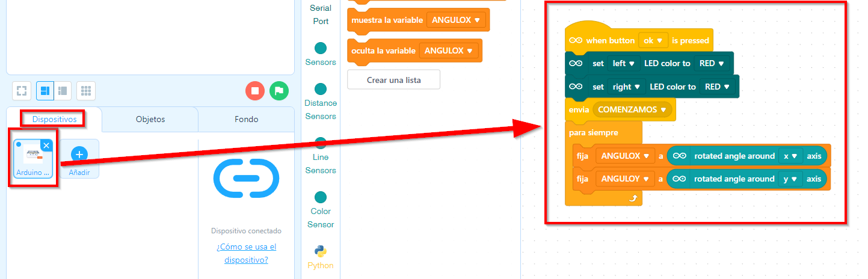Open ANGULOX dropdown in oculta la variable
Image resolution: width=868 pixels, height=279 pixels.
(449, 51)
